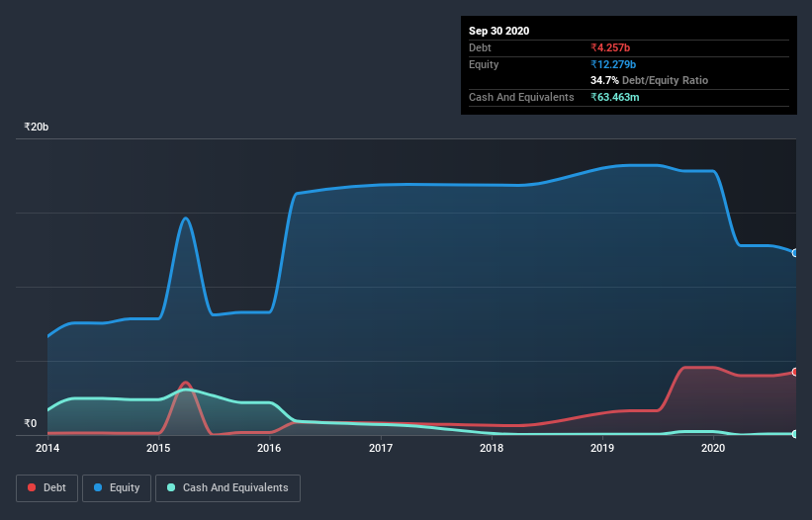Click the 2018 x-axis label
This screenshot has width=812, height=520.
[x=492, y=448]
